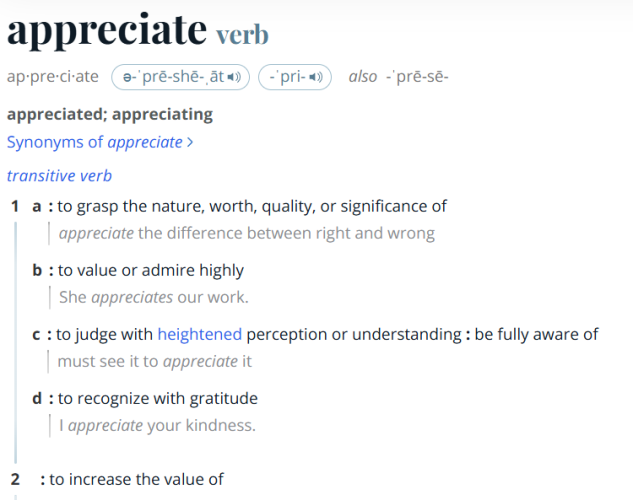Screen dimensions: 633x500
Task: Click the example about right and wrong
Action: (x=247, y=234)
